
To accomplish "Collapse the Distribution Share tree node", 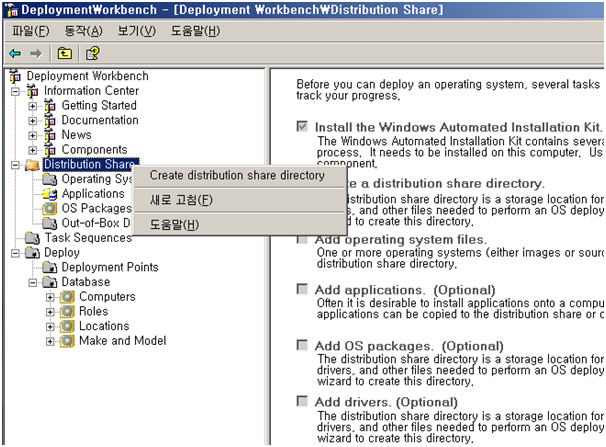I will pyautogui.click(x=15, y=165).
